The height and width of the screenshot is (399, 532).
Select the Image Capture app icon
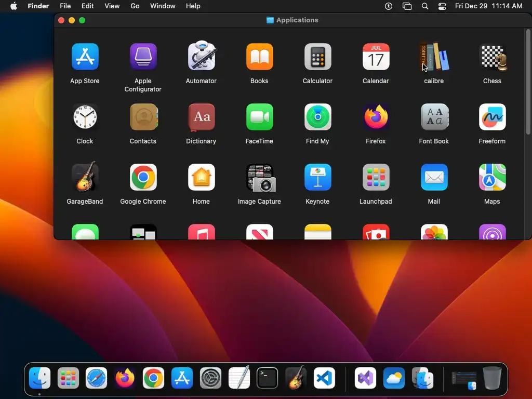(x=260, y=178)
